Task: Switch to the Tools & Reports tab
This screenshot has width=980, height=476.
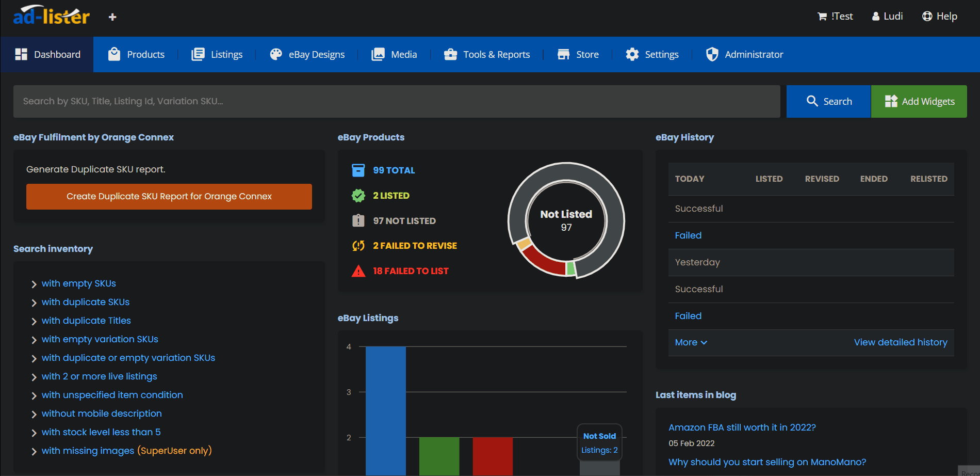Action: pyautogui.click(x=487, y=54)
